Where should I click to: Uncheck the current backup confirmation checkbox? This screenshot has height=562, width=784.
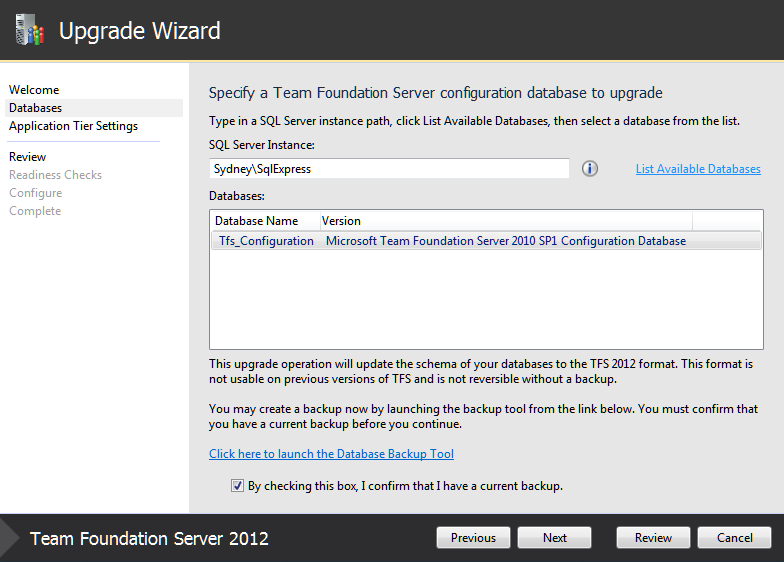(237, 486)
